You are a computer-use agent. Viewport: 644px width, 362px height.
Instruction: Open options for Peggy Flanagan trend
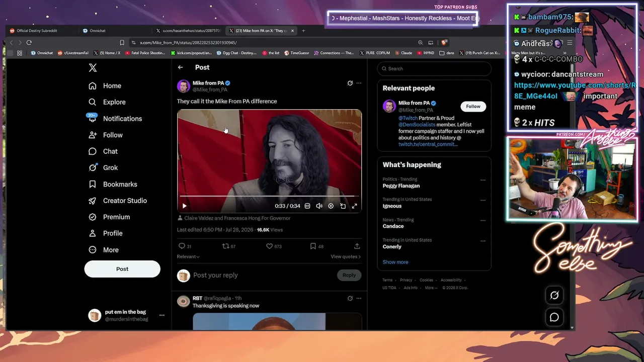pos(483,180)
